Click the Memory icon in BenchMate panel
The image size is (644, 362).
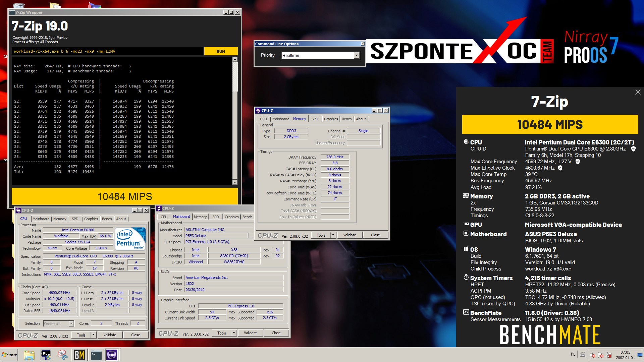click(x=466, y=196)
